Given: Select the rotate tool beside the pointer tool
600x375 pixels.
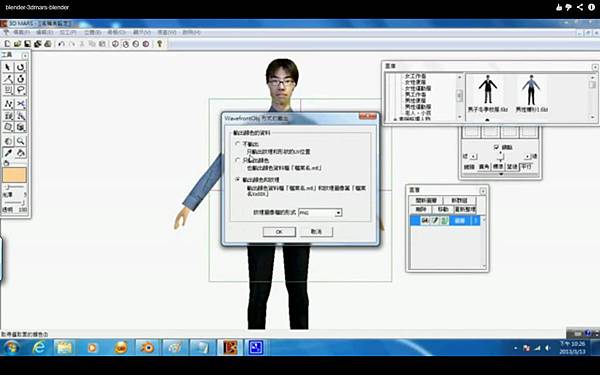Looking at the screenshot, I should click(21, 68).
